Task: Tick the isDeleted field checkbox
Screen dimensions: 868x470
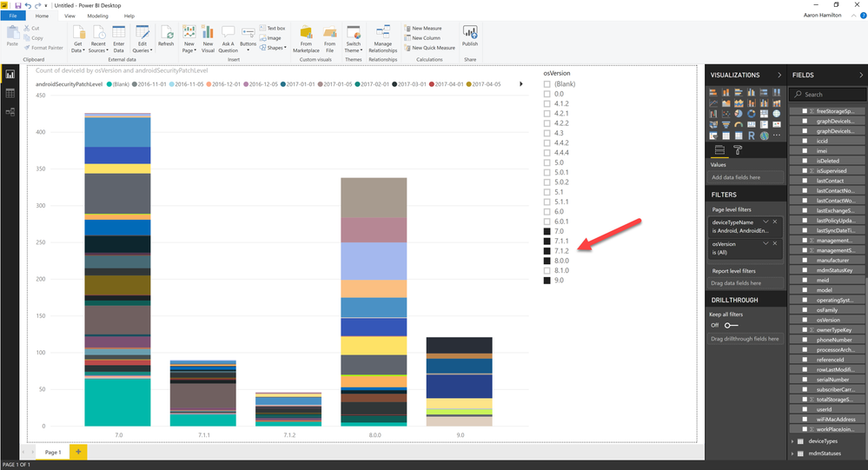Action: (x=804, y=161)
